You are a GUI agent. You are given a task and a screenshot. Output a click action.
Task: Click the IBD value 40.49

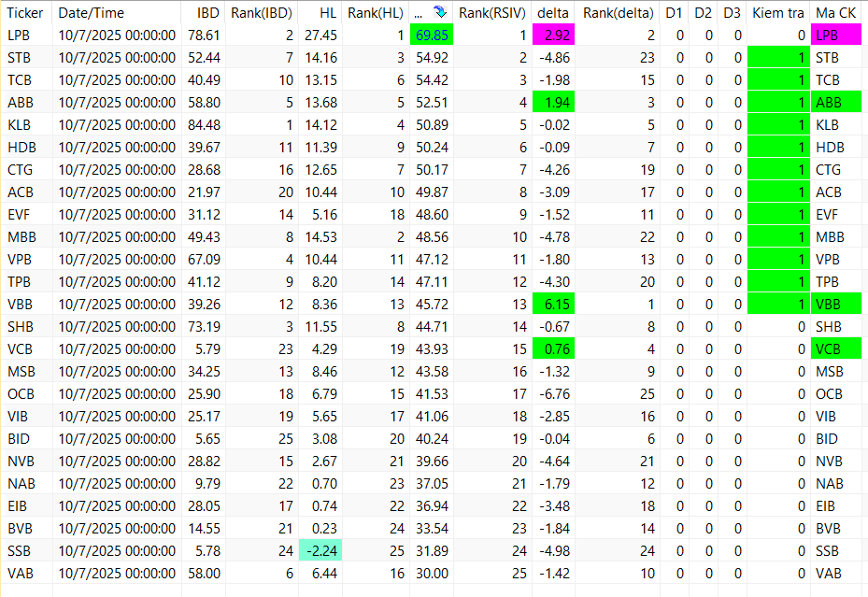(204, 80)
